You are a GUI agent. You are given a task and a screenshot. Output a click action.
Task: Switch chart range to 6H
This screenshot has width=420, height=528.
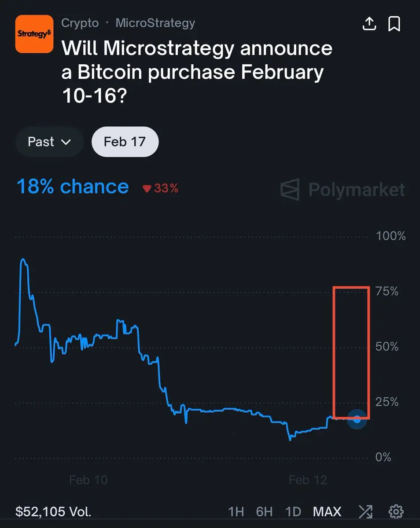[264, 512]
